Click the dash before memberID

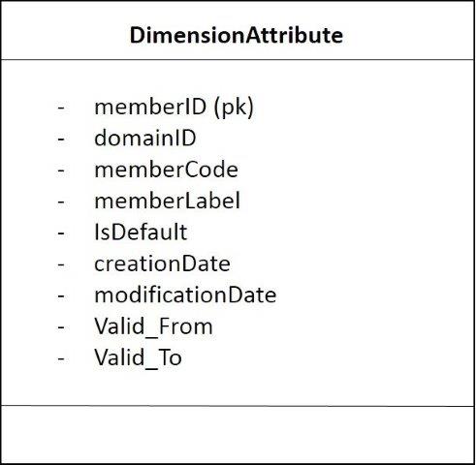pyautogui.click(x=61, y=108)
